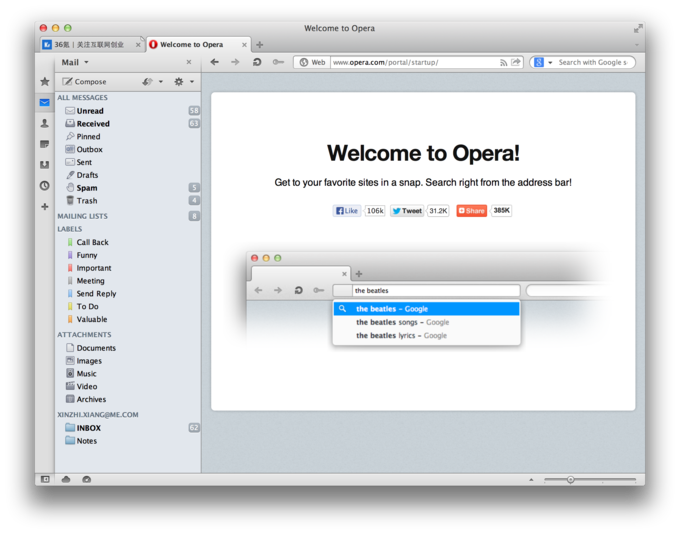Viewport: 680px width, 534px height.
Task: Open the Contacts person panel icon
Action: tap(45, 123)
